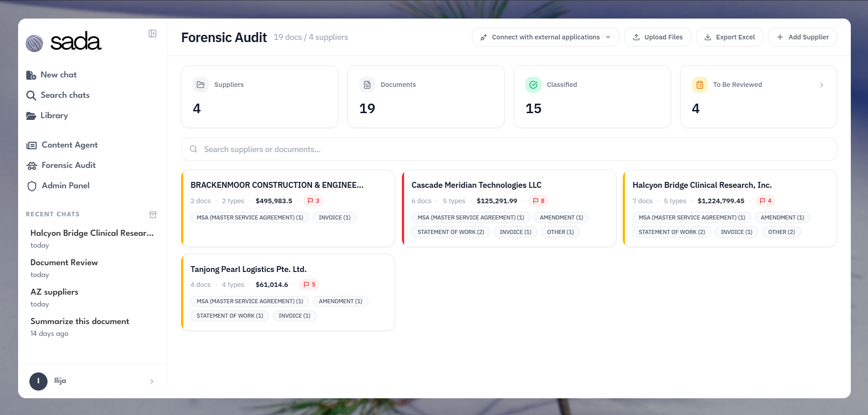Focus the Search suppliers or documents field
This screenshot has width=868, height=415.
(509, 149)
